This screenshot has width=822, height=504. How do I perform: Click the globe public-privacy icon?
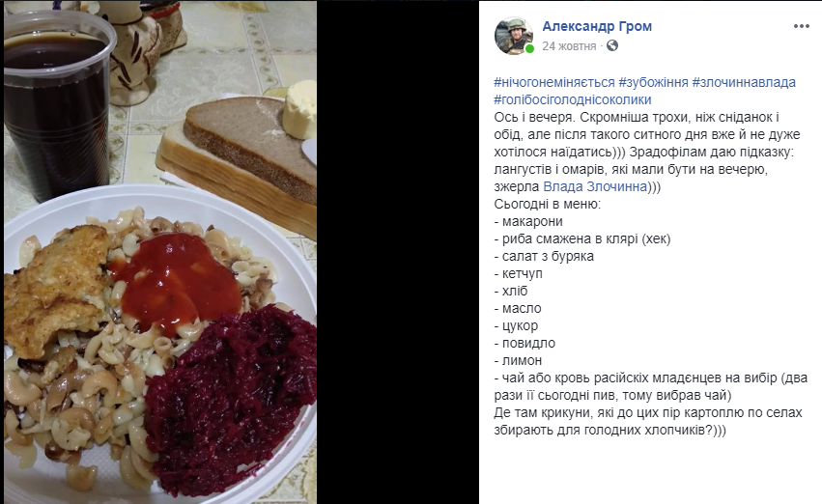(x=611, y=45)
